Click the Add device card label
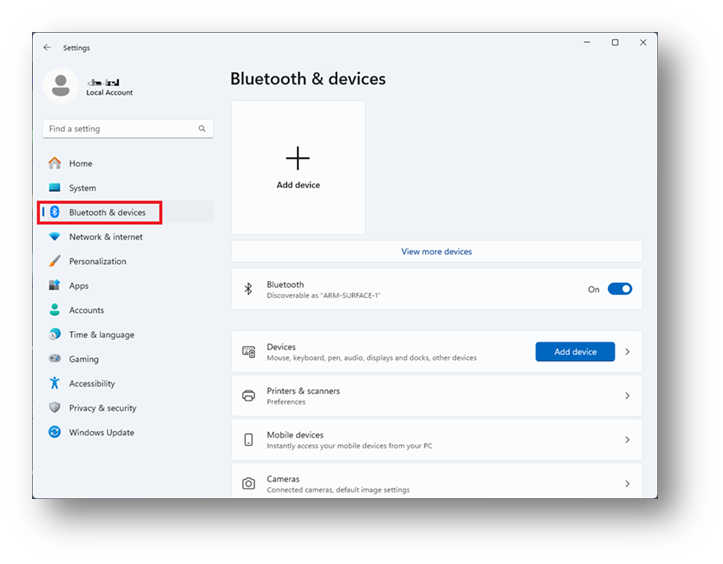 [298, 185]
